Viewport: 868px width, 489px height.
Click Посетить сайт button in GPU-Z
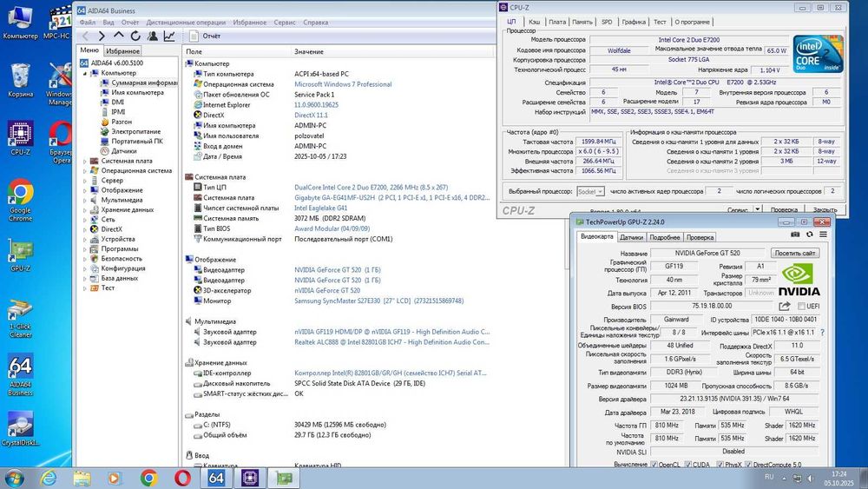795,253
